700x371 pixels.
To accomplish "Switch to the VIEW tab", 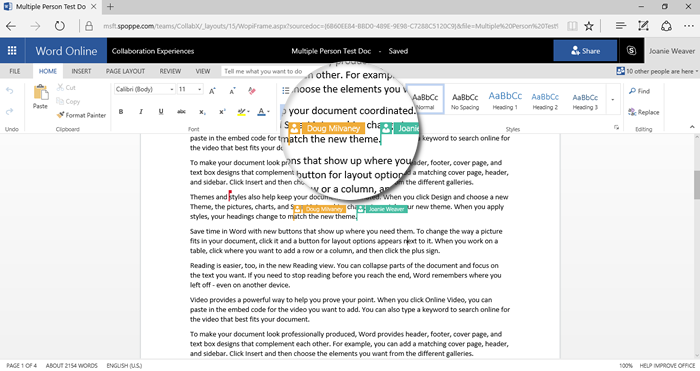I will 203,71.
